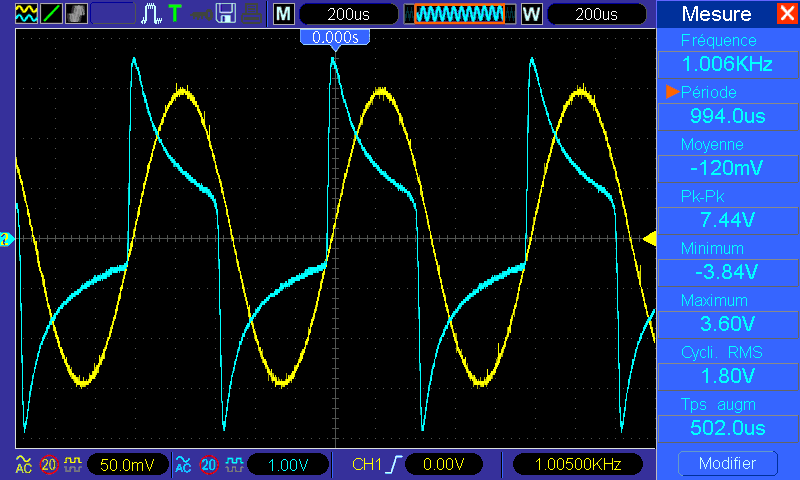Image resolution: width=800 pixels, height=480 pixels.
Task: Toggle channel 1 AC coupling indicator
Action: (x=23, y=464)
